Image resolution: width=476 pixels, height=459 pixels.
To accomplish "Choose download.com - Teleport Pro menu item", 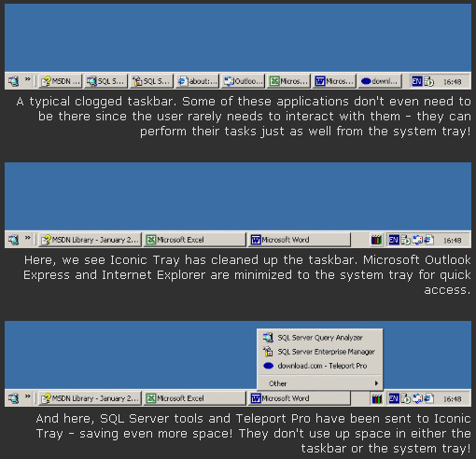I will pos(320,366).
